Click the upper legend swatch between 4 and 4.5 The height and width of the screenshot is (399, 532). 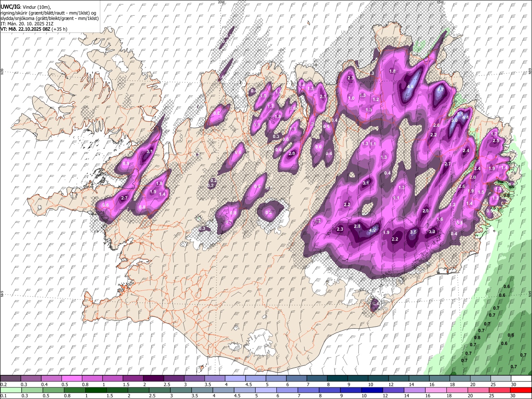tap(235, 378)
